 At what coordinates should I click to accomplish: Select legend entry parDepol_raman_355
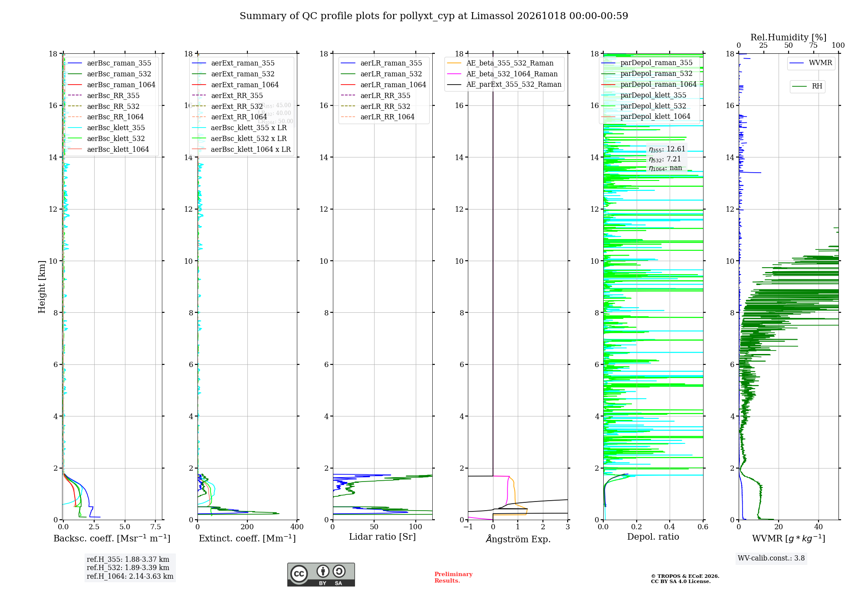(x=647, y=63)
